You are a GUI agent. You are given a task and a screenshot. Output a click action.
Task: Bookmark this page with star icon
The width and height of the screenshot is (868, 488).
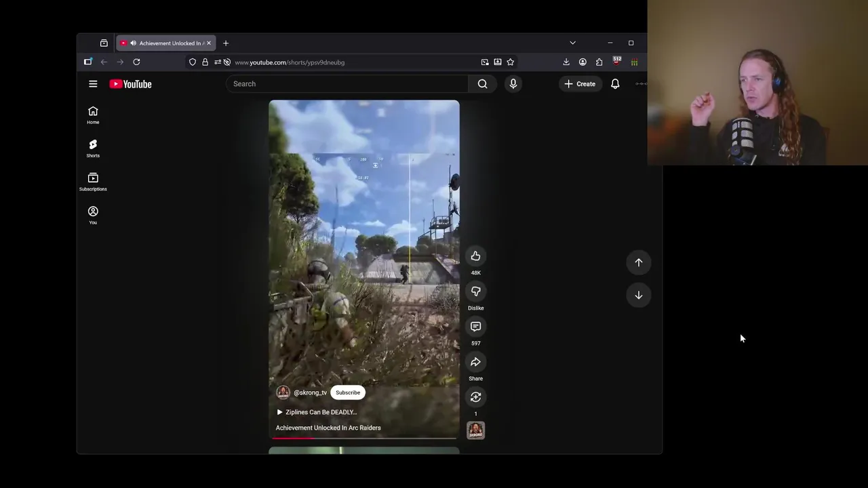coord(510,62)
